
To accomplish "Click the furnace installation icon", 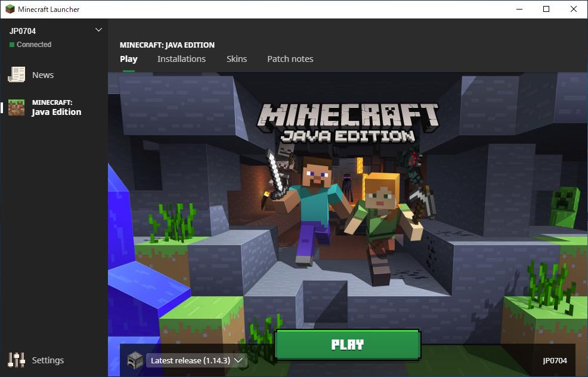I will click(x=135, y=360).
